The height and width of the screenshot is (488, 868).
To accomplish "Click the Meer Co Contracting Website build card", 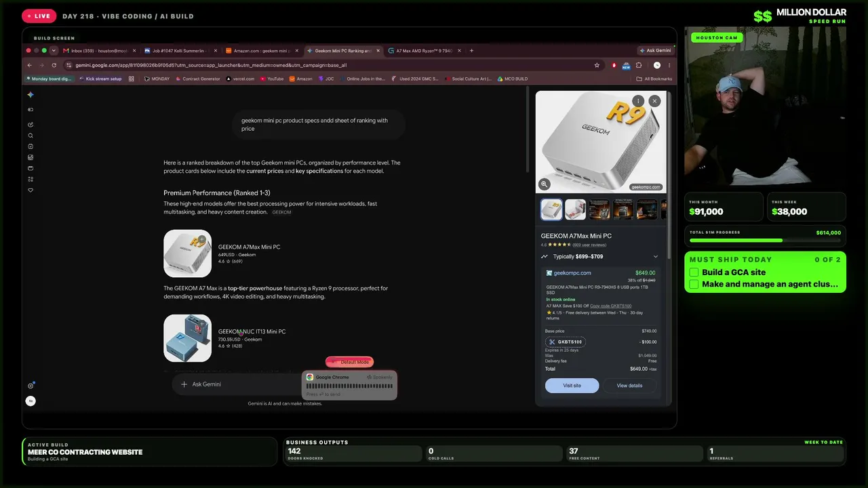I will 149,451.
